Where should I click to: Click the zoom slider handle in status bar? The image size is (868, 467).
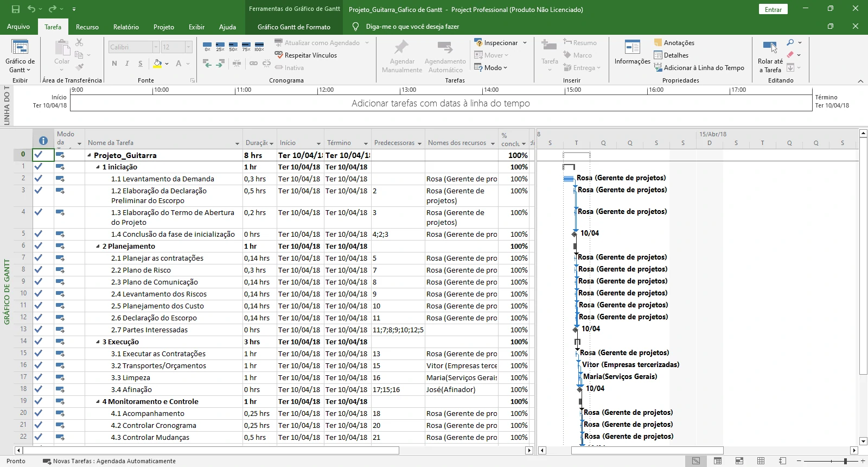(x=845, y=461)
